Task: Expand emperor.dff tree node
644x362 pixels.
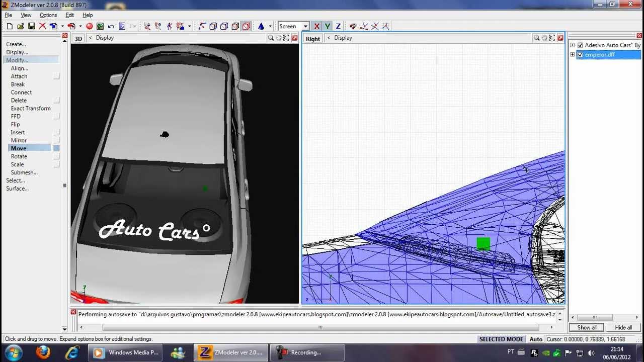Action: point(573,55)
